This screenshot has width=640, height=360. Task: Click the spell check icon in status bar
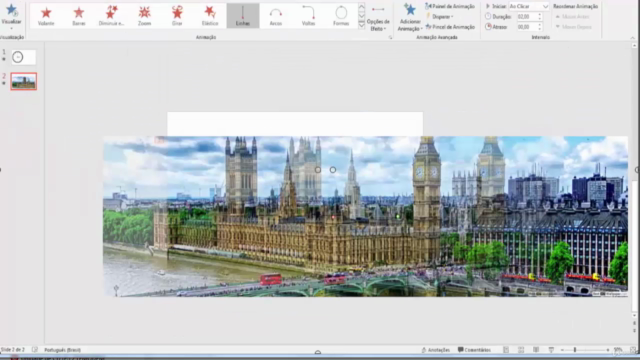coord(35,350)
